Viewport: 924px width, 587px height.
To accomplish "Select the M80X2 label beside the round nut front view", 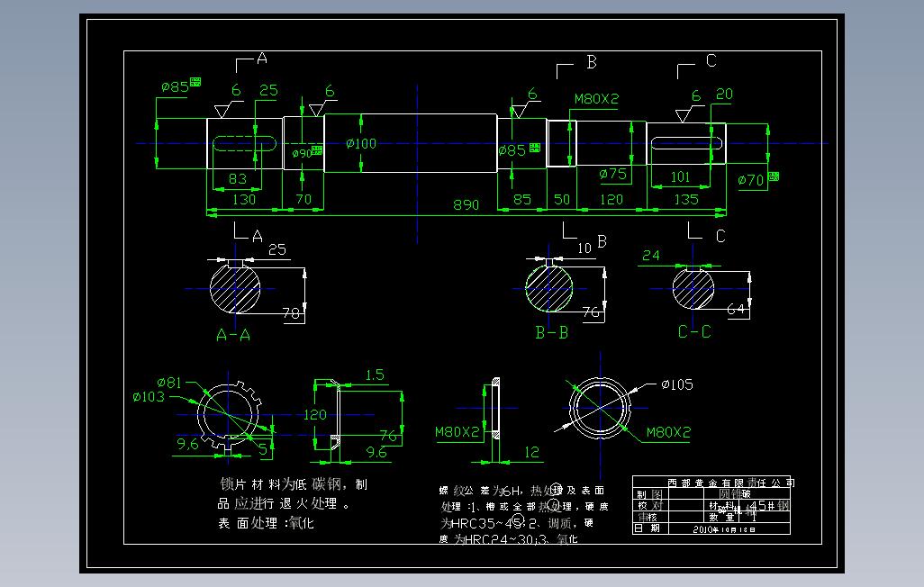I will (668, 432).
